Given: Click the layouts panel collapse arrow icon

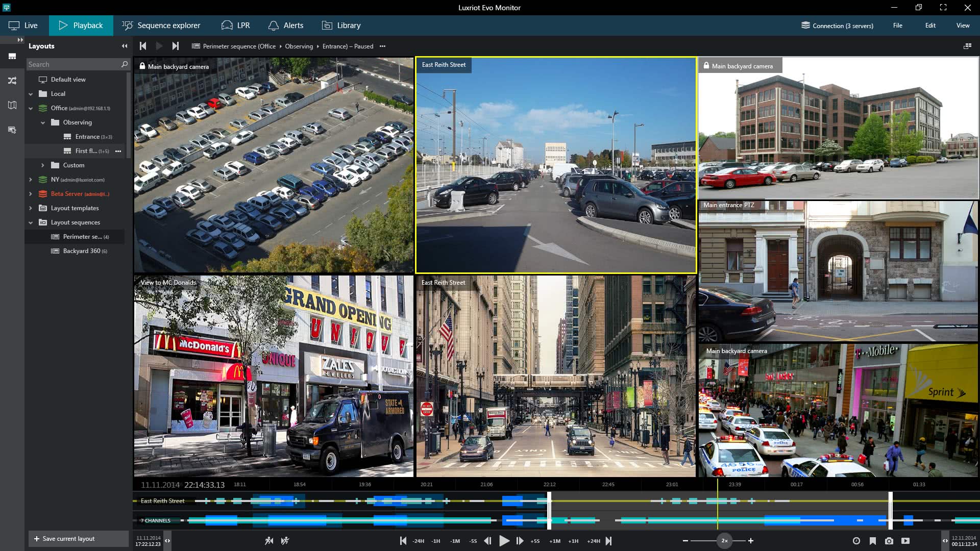Looking at the screenshot, I should 124,46.
